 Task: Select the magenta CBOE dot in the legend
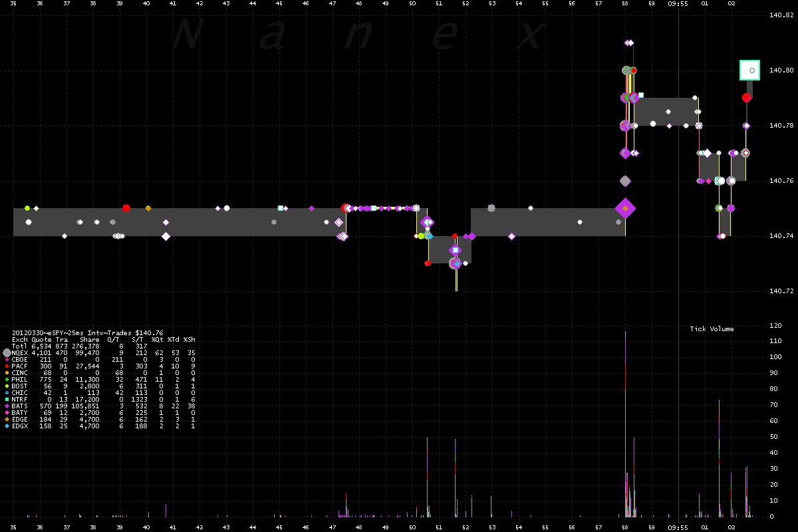coord(7,360)
